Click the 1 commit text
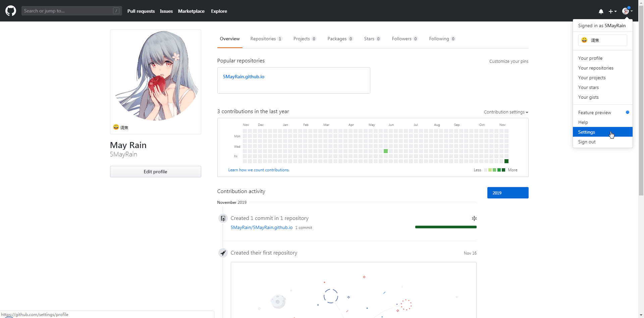This screenshot has height=318, width=644. pos(304,228)
